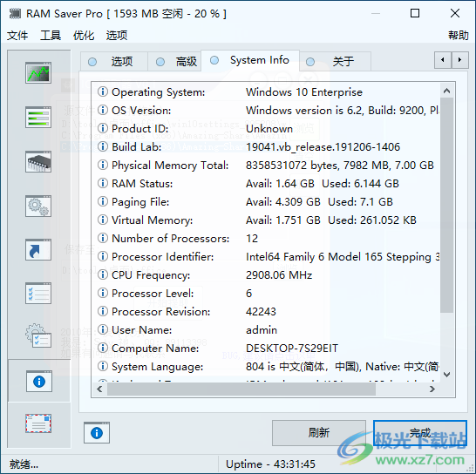The height and width of the screenshot is (474, 476).
Task: Click the info icon beside the 刷新 button
Action: coord(97,433)
